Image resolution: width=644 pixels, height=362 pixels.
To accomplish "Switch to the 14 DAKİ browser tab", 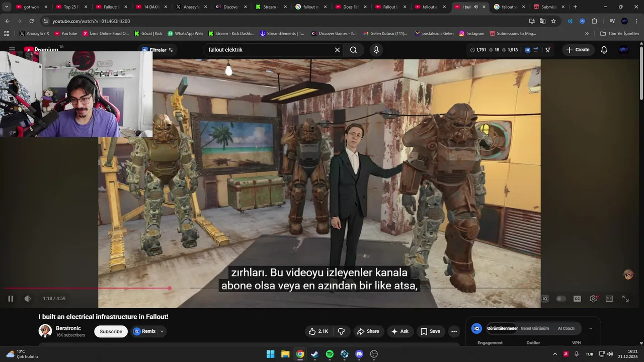I will [150, 7].
